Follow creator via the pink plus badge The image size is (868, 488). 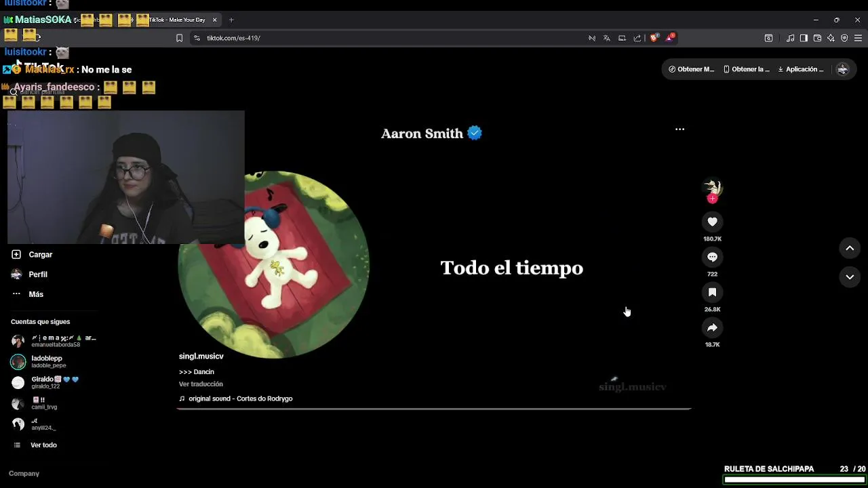click(x=712, y=199)
